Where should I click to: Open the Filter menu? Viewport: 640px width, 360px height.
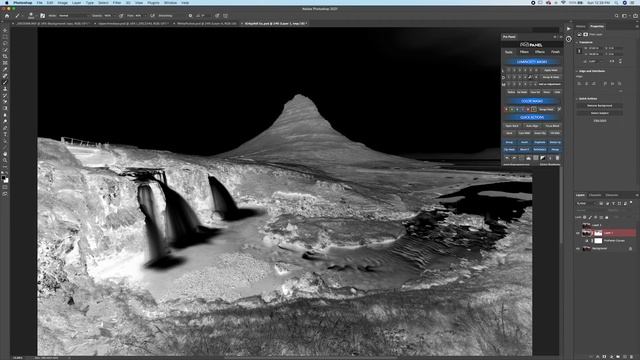[x=117, y=2]
